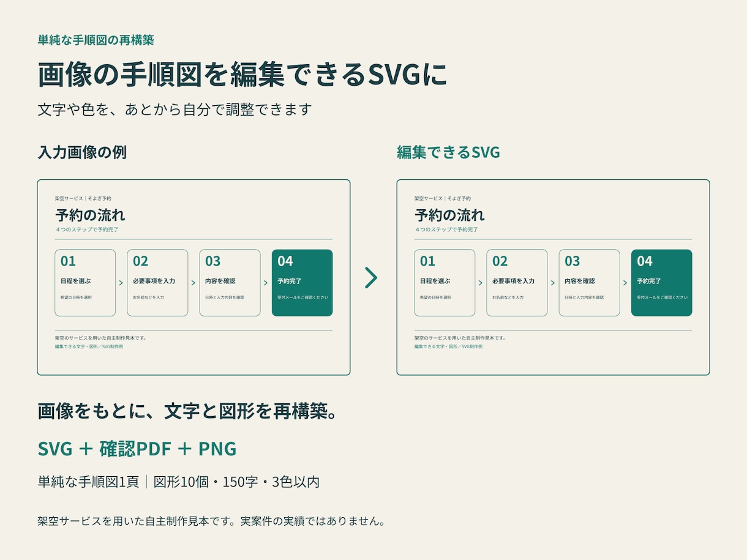Select step card 01 日程を選ぶ in editable SVG diagram

click(445, 283)
